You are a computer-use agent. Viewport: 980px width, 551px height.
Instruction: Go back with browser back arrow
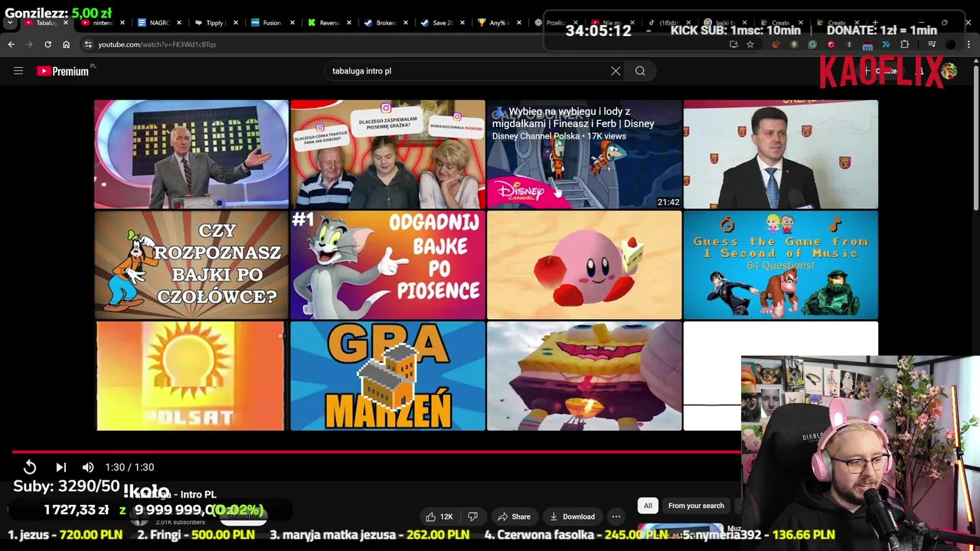[x=11, y=44]
